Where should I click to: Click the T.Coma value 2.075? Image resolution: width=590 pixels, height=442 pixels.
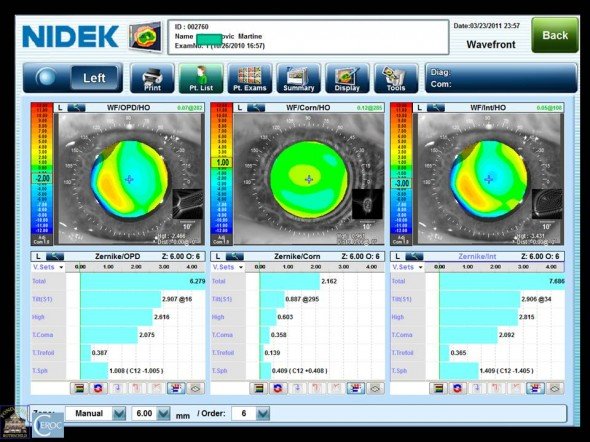[x=147, y=335]
